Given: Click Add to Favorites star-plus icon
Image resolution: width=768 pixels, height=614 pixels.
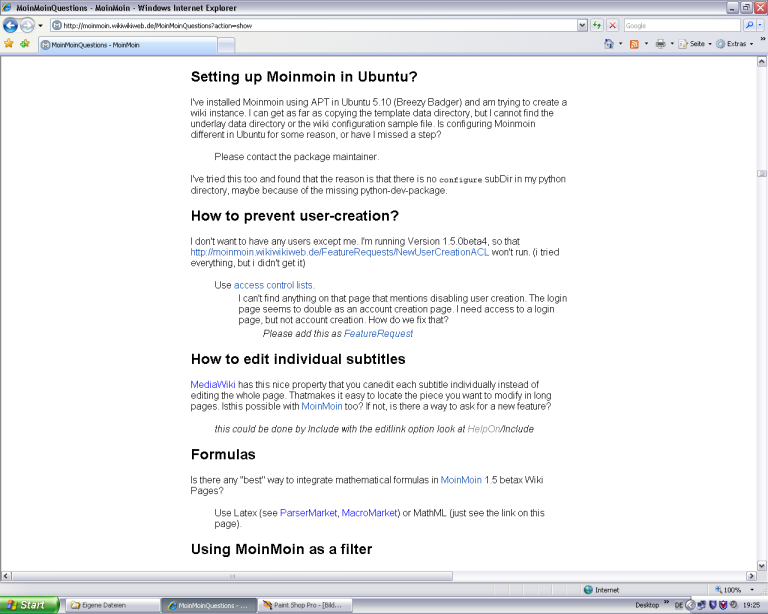Looking at the screenshot, I should (25, 44).
